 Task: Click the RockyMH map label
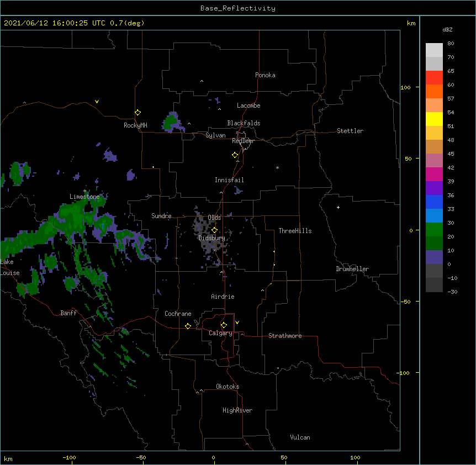pos(135,125)
